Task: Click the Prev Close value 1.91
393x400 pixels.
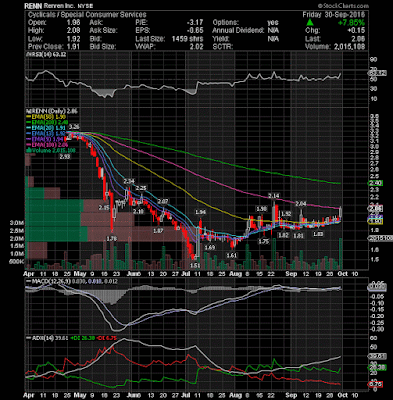Action: pos(73,47)
